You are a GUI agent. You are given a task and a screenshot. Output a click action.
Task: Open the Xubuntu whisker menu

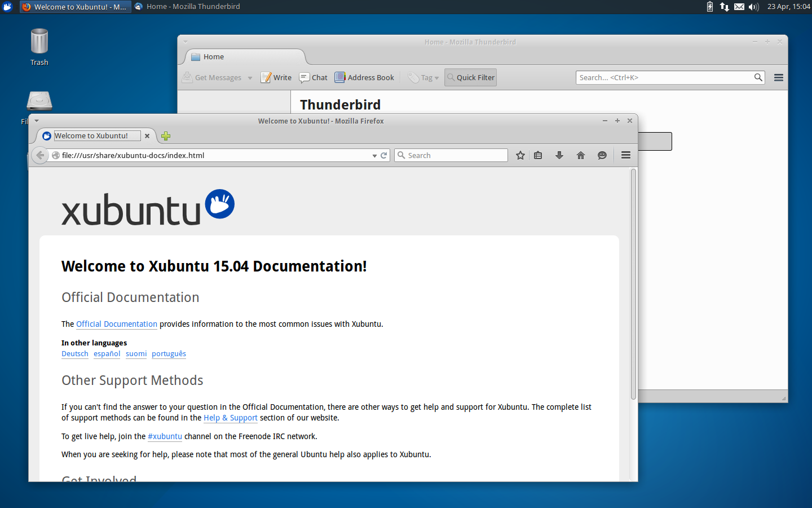[x=7, y=7]
